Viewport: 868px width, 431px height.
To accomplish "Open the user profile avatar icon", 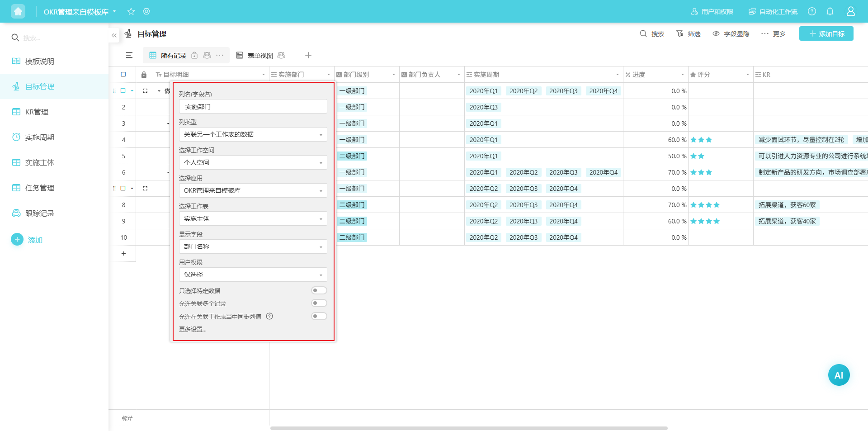I will 851,11.
